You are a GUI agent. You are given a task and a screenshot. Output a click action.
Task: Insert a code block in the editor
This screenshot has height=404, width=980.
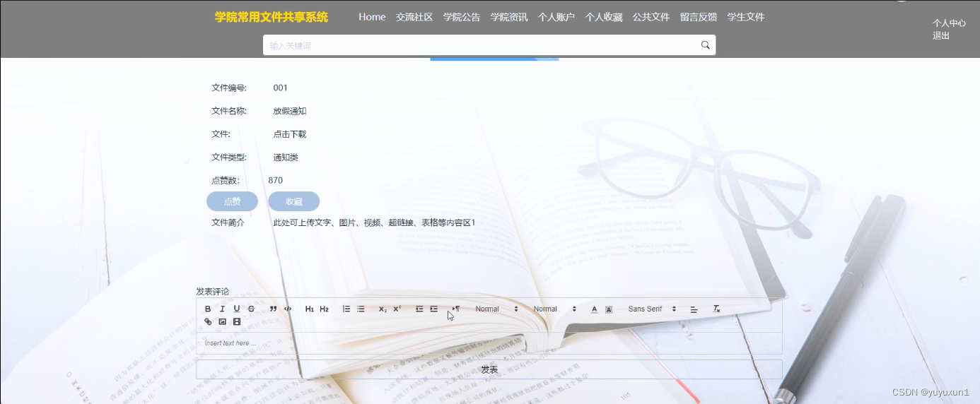tap(288, 309)
